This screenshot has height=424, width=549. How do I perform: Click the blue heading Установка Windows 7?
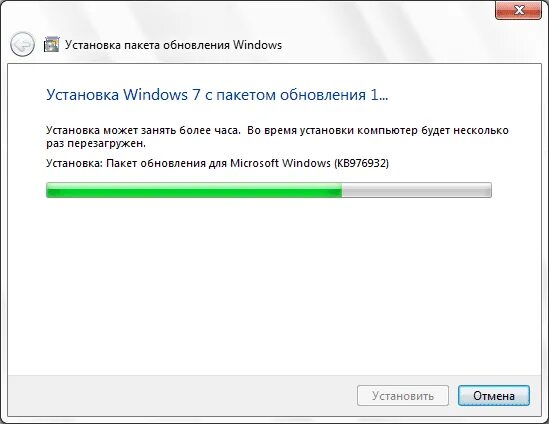click(123, 95)
